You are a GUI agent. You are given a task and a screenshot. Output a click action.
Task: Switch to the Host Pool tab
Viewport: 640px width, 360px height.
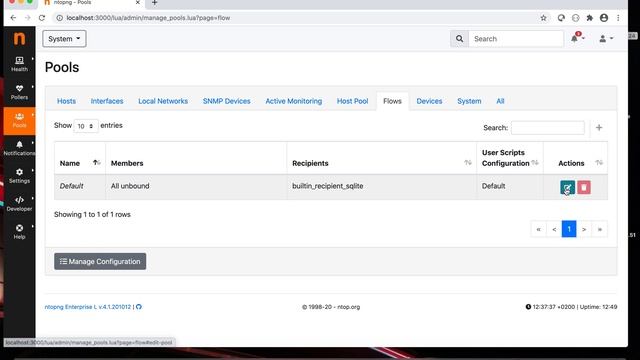click(x=352, y=101)
